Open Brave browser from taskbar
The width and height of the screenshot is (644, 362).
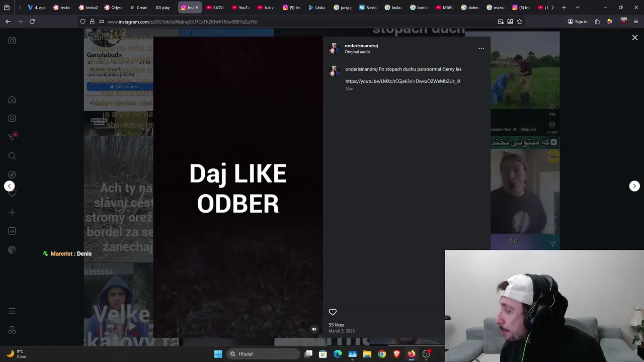coord(396,354)
